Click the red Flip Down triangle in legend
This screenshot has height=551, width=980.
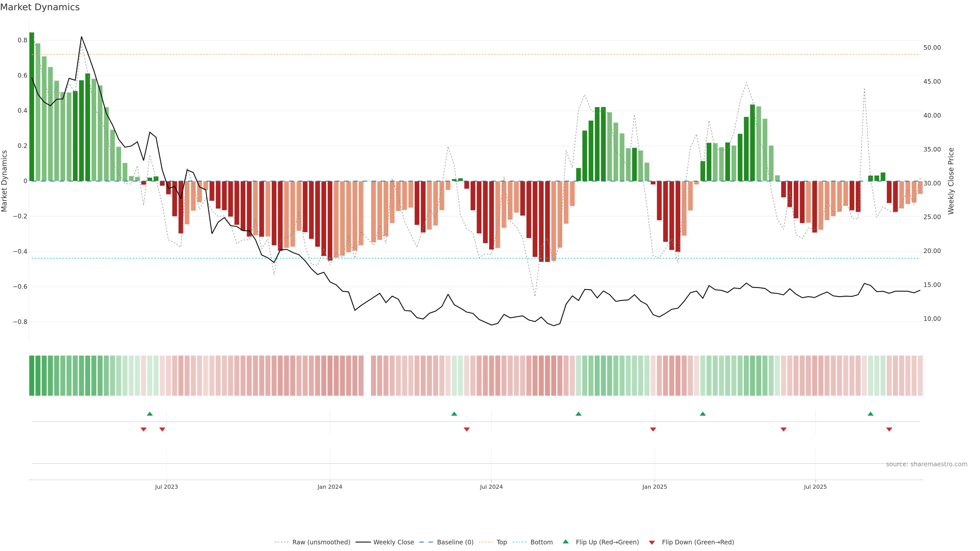(652, 543)
